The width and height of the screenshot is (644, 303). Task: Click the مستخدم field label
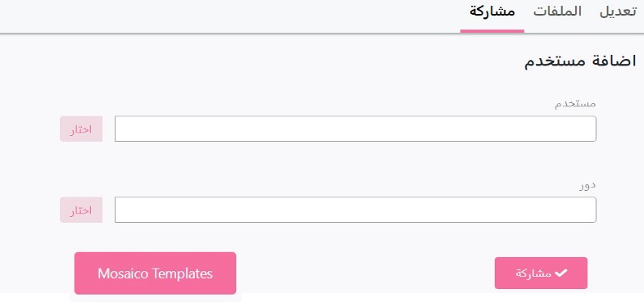(575, 104)
